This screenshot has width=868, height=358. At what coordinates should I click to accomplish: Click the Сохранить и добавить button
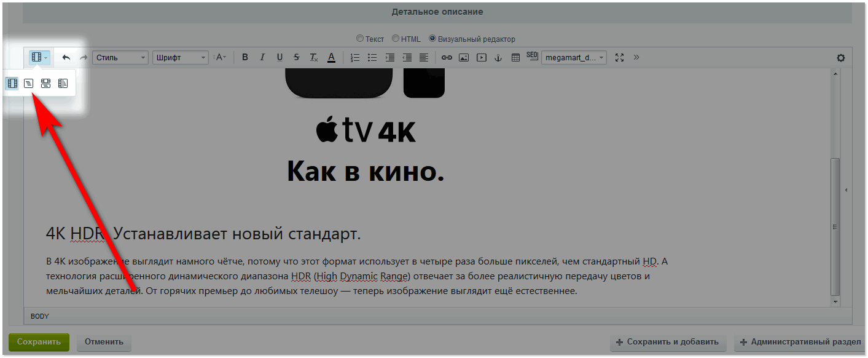point(668,343)
